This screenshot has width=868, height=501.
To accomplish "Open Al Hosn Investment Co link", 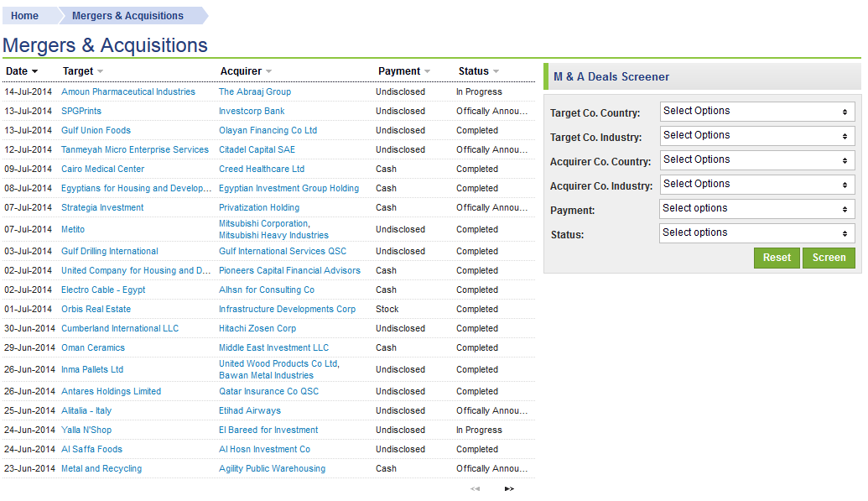I will [x=264, y=450].
